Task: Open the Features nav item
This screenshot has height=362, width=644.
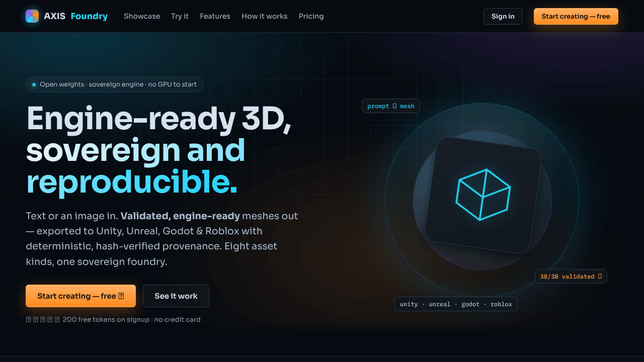Action: [x=215, y=16]
